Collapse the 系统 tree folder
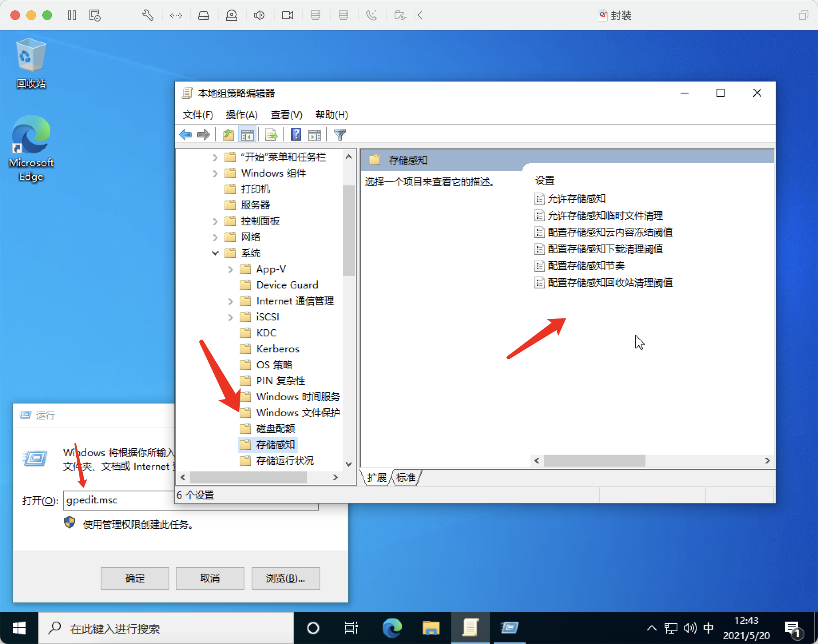Screen dimensions: 818x644 (215, 253)
